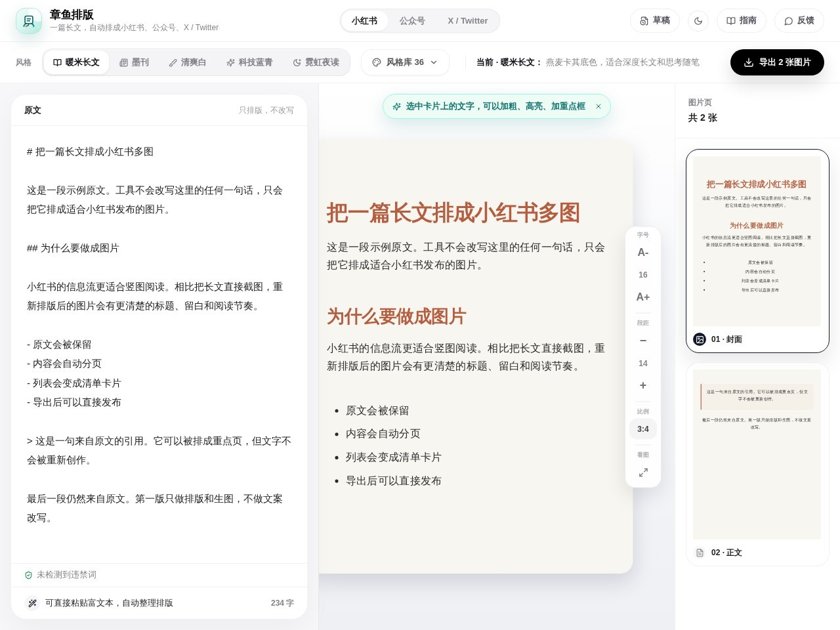The height and width of the screenshot is (630, 840).
Task: Select the 霓虹夜读 style
Action: [316, 62]
